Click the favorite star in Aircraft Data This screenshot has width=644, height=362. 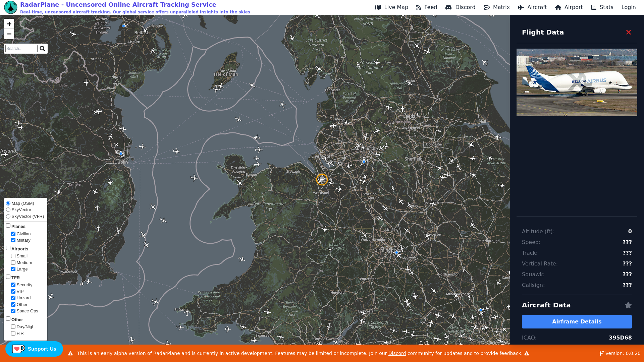coord(628,305)
